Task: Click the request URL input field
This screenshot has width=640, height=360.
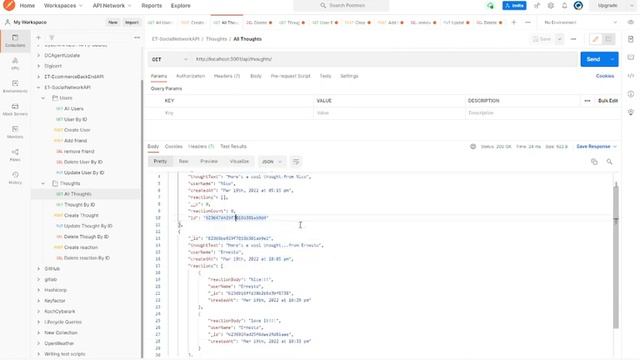Action: click(x=385, y=60)
